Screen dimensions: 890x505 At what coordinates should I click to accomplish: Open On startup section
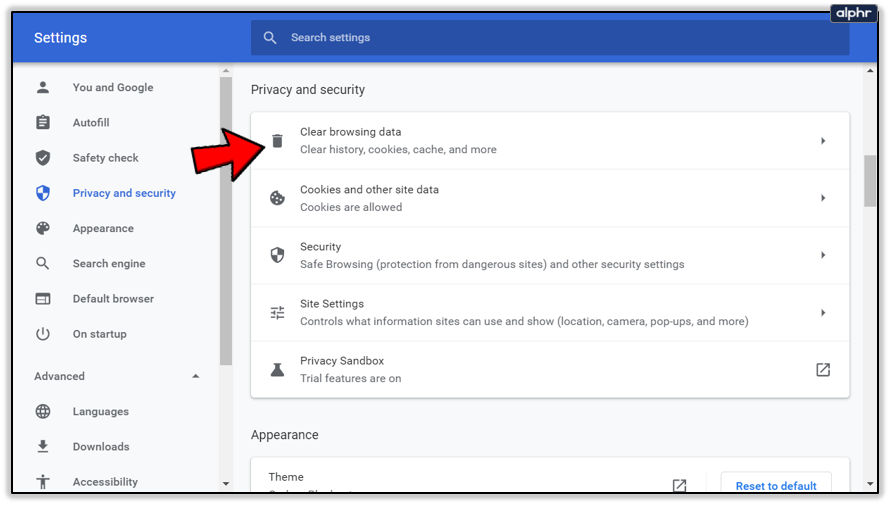[x=99, y=334]
